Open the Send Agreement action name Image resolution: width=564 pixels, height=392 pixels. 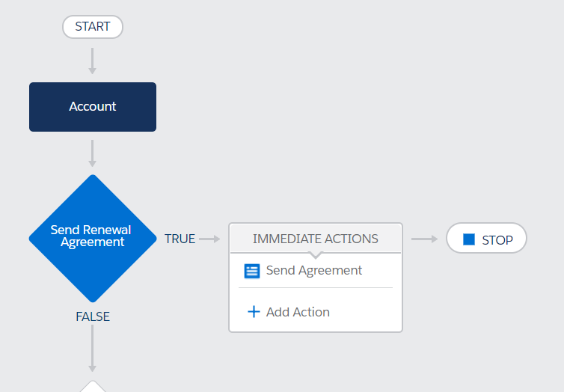pos(313,271)
